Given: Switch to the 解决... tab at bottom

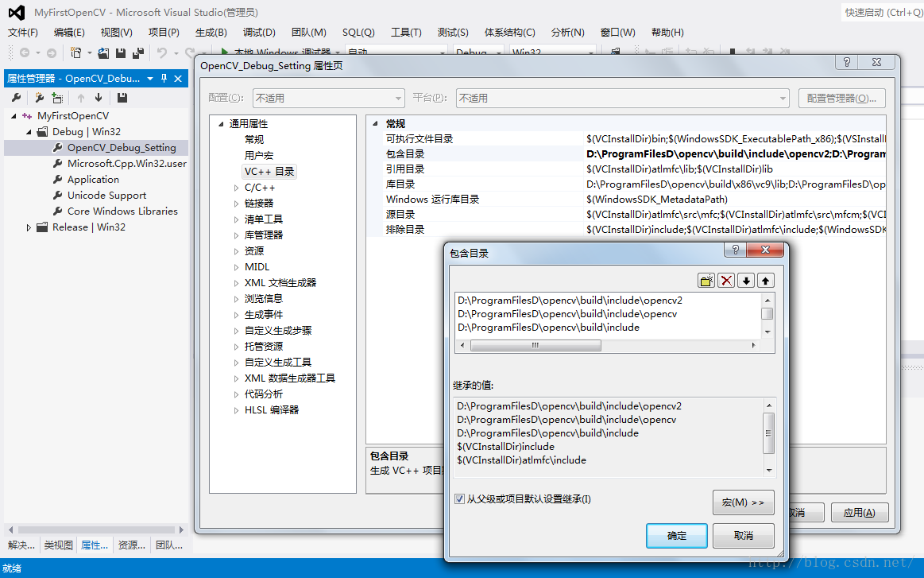Looking at the screenshot, I should pos(21,545).
